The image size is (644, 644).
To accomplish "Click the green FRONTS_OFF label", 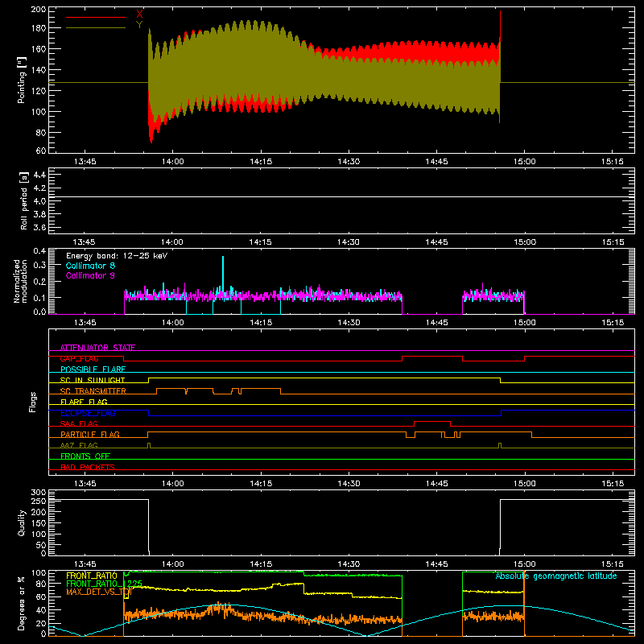I will pyautogui.click(x=85, y=456).
